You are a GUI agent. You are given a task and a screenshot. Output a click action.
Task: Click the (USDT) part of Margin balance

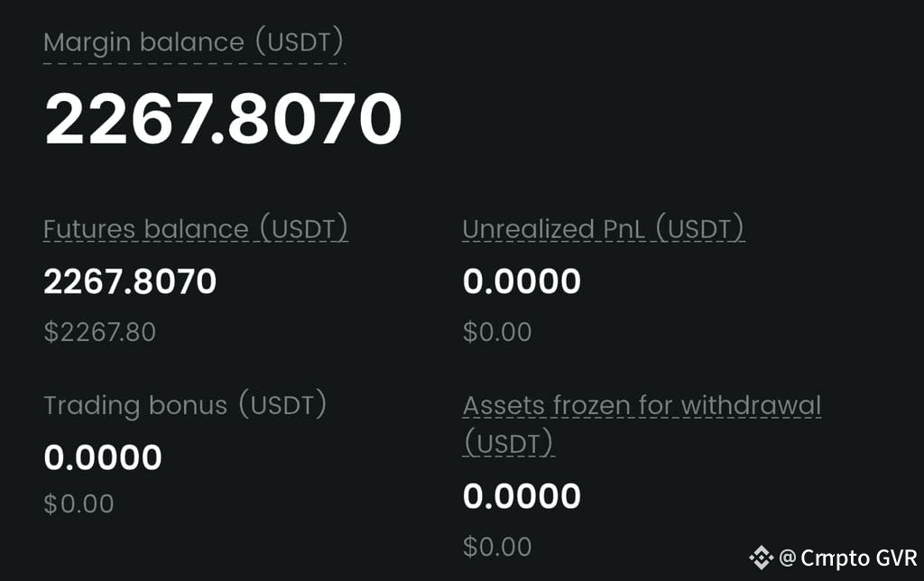point(300,41)
